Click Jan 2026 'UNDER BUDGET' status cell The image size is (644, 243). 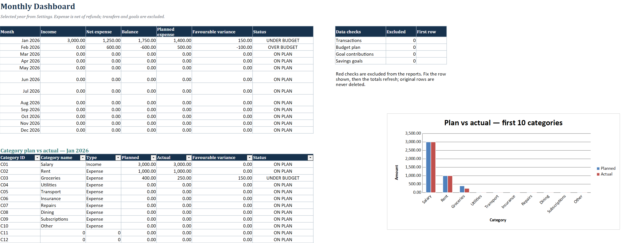tap(283, 40)
